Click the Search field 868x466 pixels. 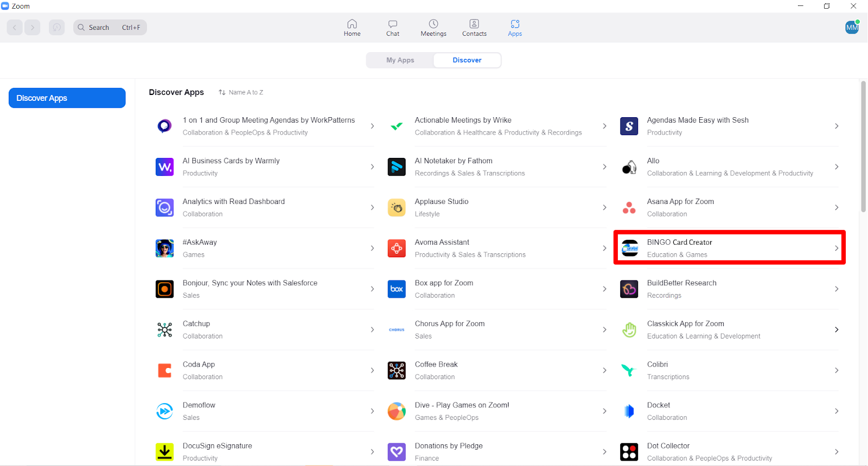click(110, 28)
